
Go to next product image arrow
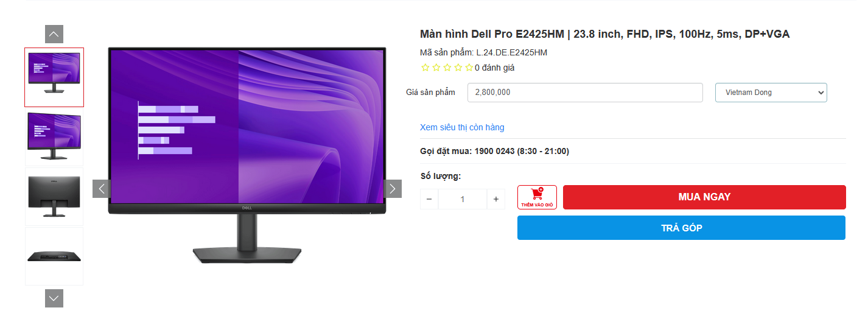click(393, 189)
